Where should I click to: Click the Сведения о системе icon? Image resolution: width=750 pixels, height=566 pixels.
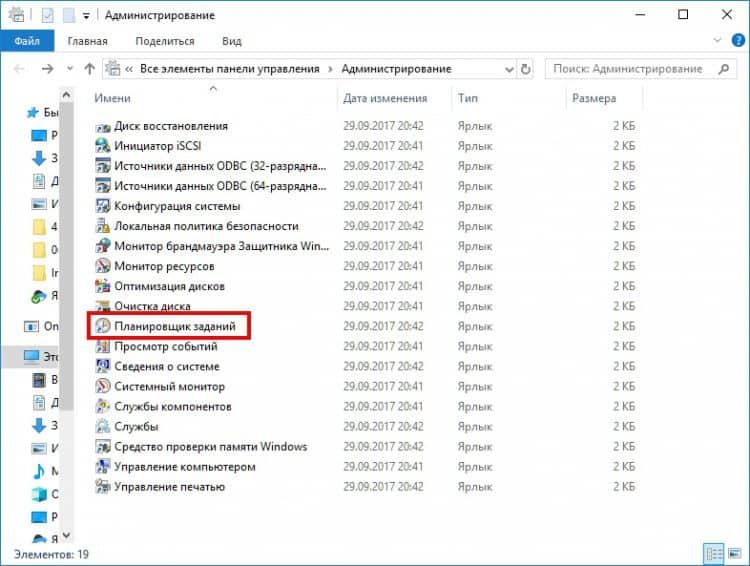(103, 366)
